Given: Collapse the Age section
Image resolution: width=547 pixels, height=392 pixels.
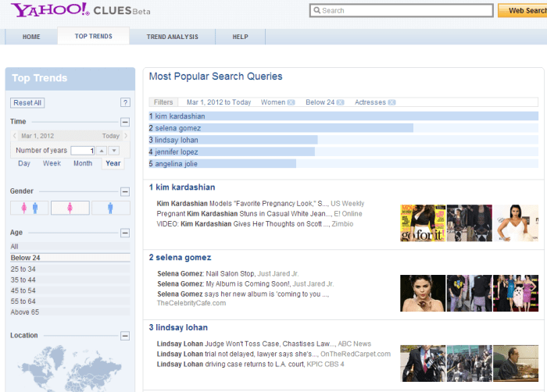Looking at the screenshot, I should [x=125, y=233].
